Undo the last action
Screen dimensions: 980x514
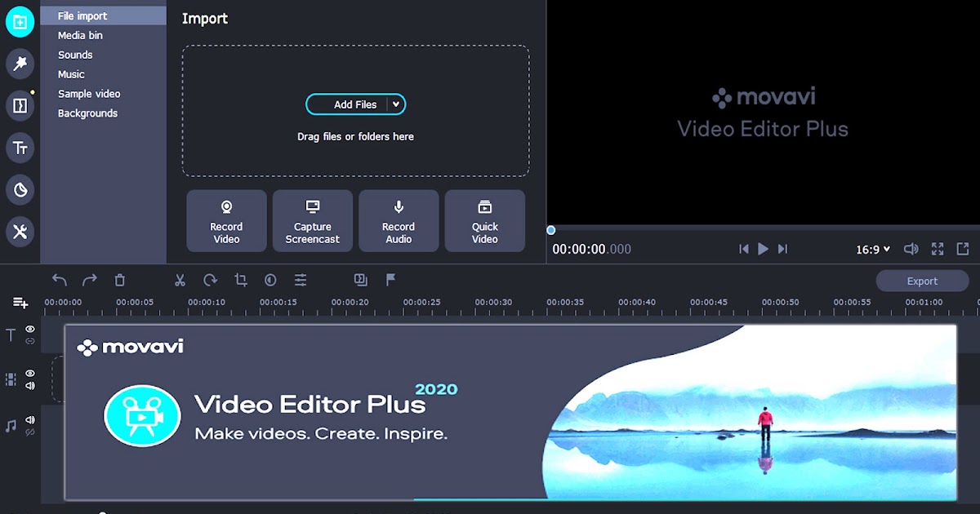[x=60, y=280]
